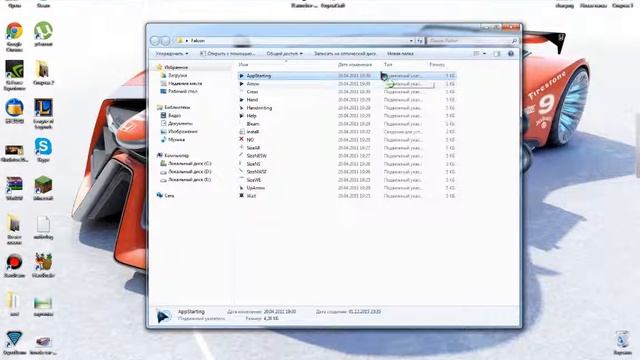Screen dimensions: 640x360
Task: Click the Wait cursor file icon
Action: (x=242, y=196)
